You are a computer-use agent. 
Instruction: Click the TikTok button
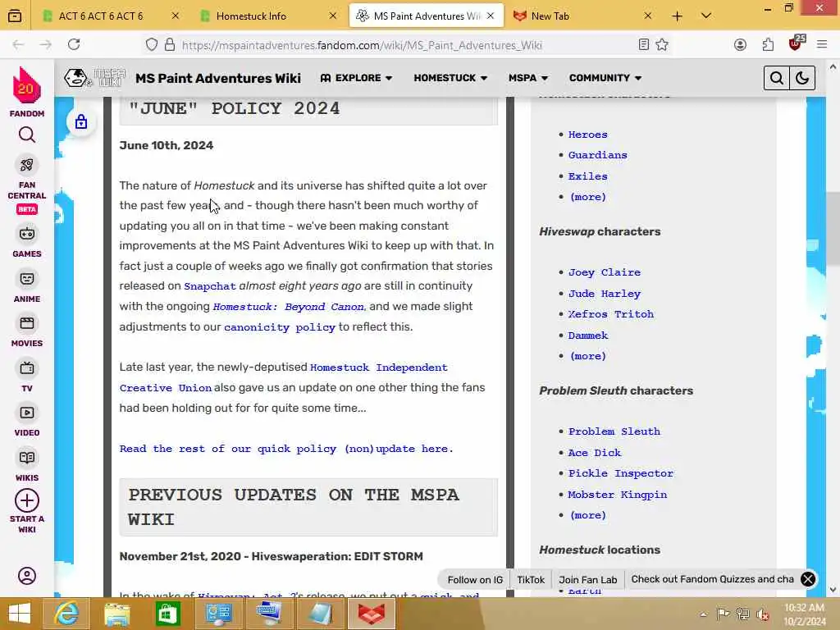pos(531,579)
